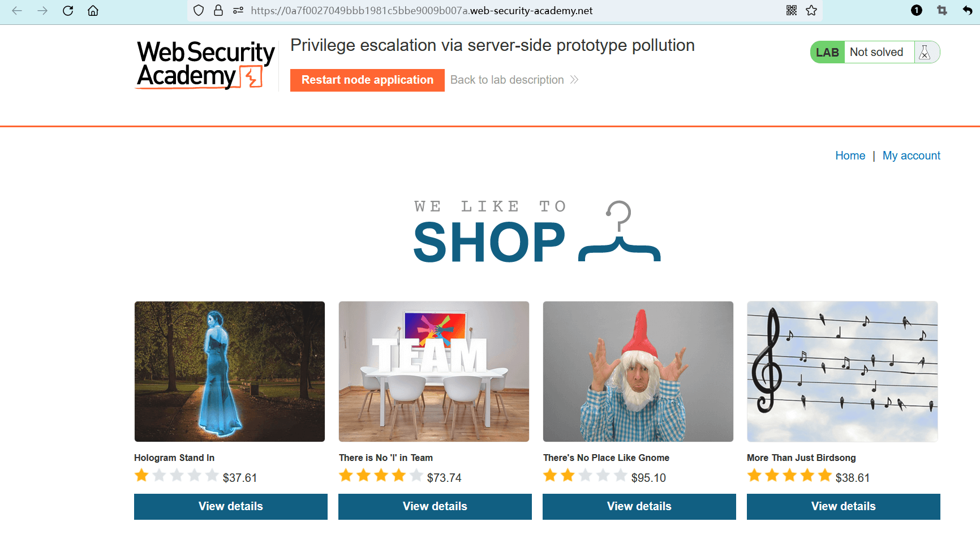
Task: Navigate to the Home link
Action: pyautogui.click(x=850, y=156)
